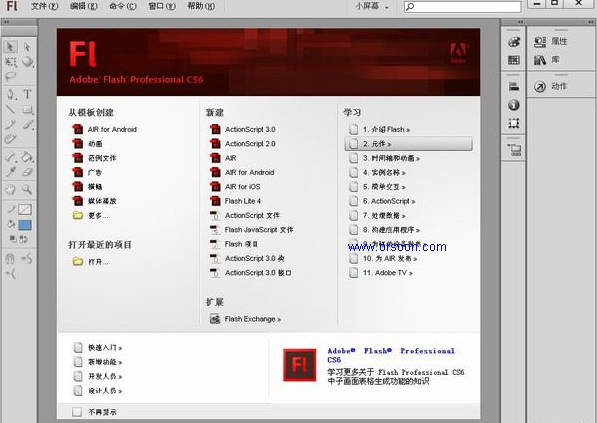Click the Swap Colors icon
The width and height of the screenshot is (597, 423).
(x=24, y=239)
